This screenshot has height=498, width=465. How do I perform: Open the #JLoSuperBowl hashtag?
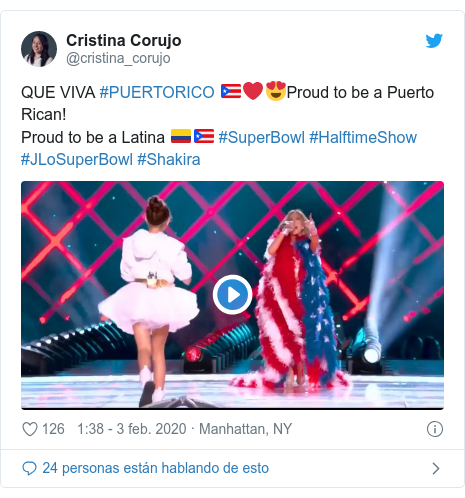click(77, 159)
